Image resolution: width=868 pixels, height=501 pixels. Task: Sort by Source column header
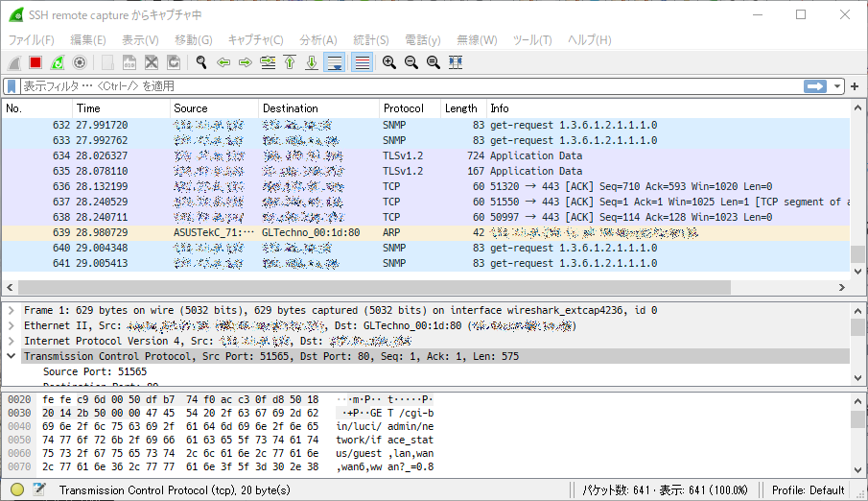point(214,108)
